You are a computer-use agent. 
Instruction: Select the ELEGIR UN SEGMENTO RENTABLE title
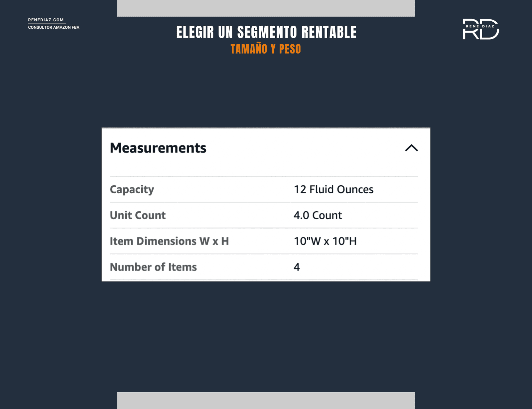266,32
